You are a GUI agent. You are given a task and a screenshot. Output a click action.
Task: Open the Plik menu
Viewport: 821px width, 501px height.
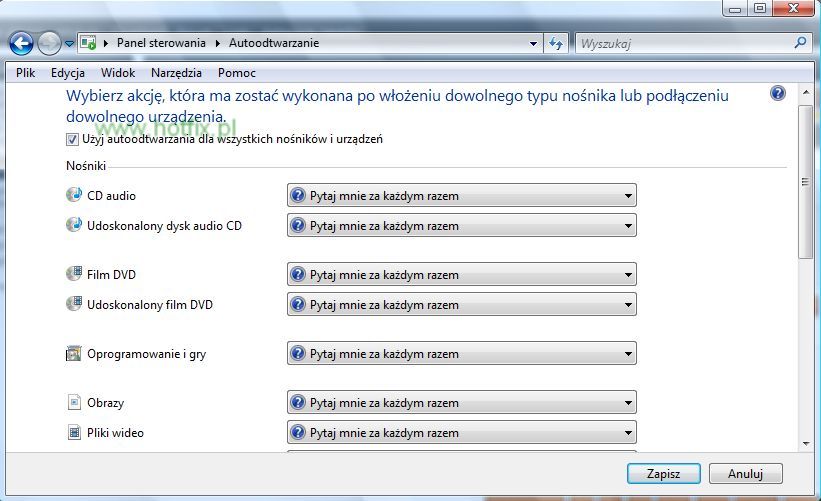(26, 73)
